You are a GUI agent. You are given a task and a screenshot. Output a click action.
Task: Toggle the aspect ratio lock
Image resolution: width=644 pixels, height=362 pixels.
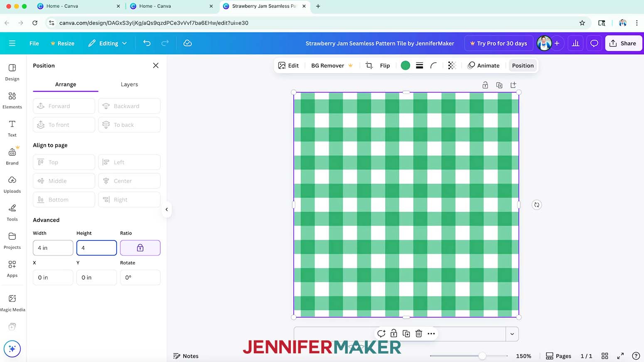[140, 248]
